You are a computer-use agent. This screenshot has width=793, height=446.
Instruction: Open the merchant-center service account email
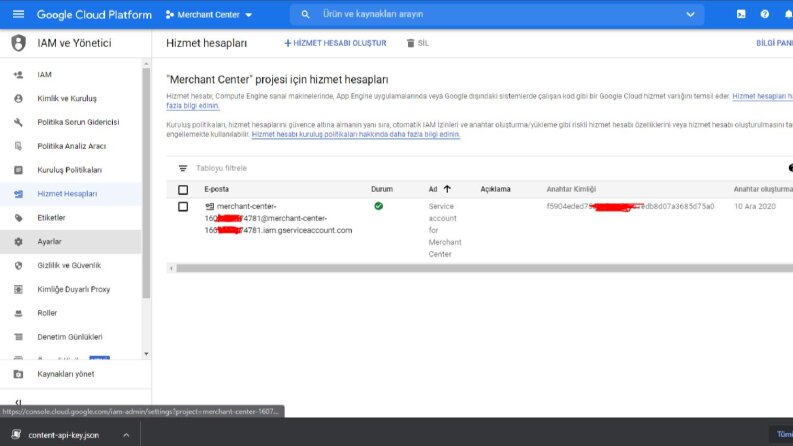tap(278, 218)
